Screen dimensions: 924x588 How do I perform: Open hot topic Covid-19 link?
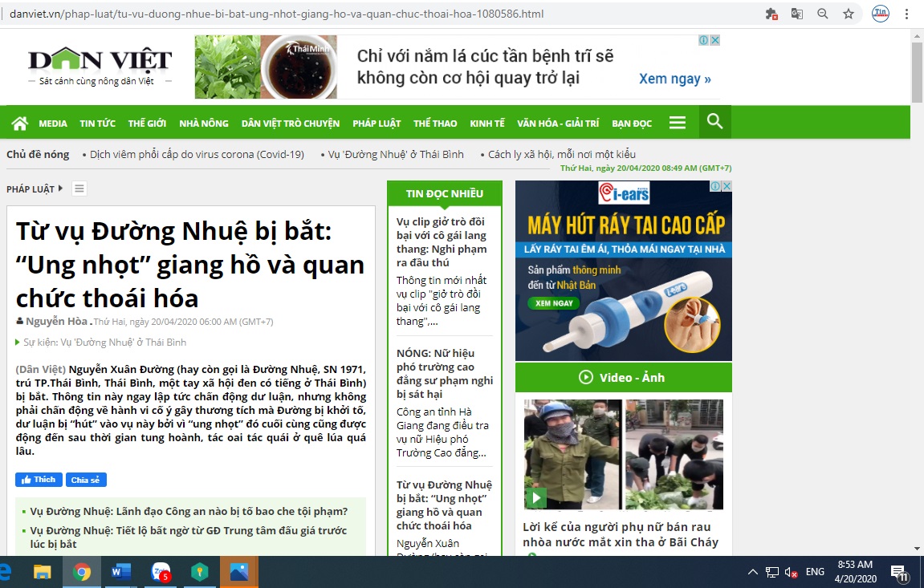(197, 154)
